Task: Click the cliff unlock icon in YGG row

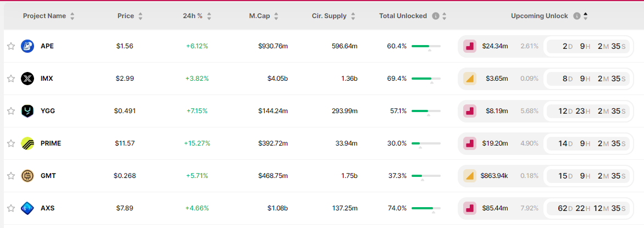Action: (469, 111)
